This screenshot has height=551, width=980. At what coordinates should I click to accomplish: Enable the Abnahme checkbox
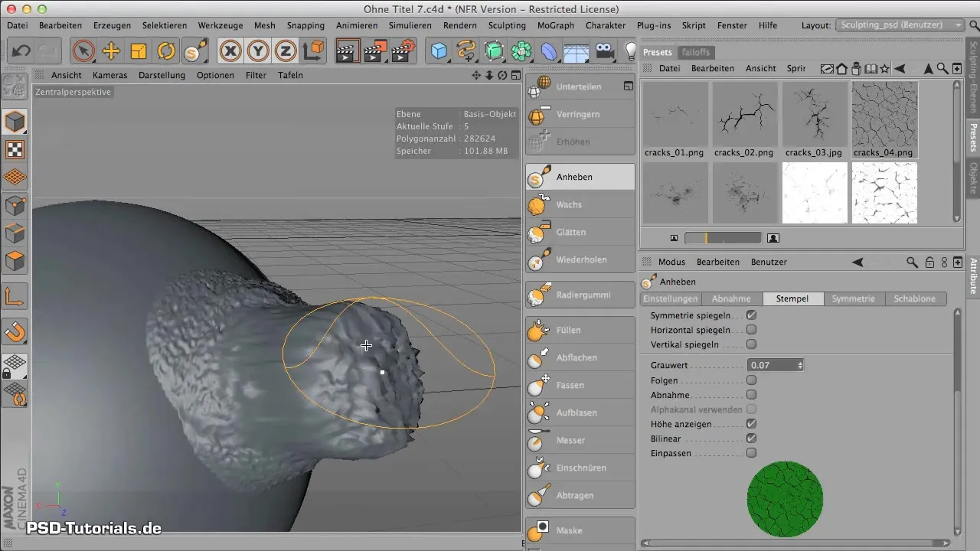coord(751,395)
